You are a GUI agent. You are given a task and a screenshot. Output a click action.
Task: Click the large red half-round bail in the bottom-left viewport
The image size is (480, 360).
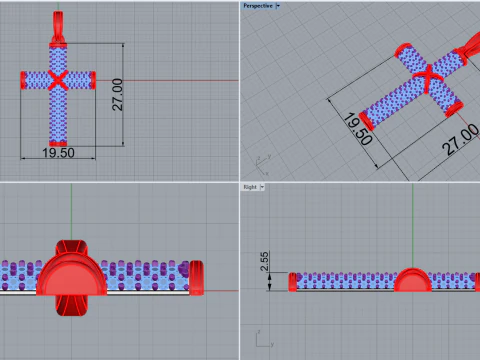(x=72, y=275)
